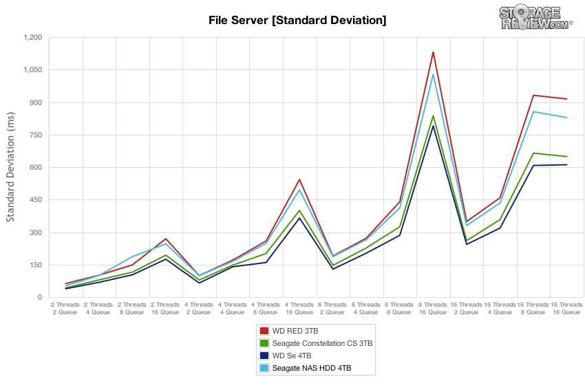Click the Constellation CS peak at 8 Threads 16 Queue
The width and height of the screenshot is (585, 392).
(x=433, y=116)
